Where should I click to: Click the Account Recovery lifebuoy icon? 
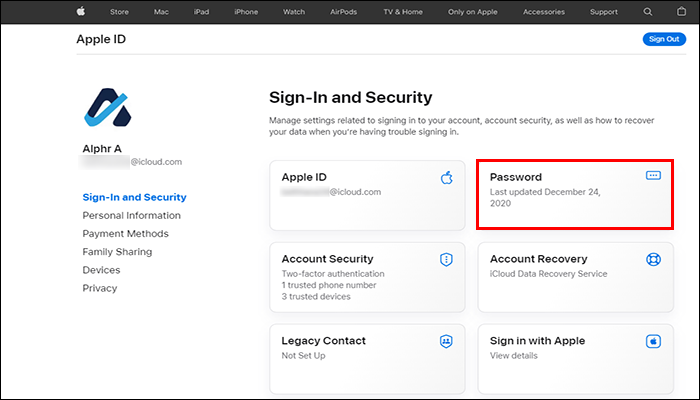point(653,259)
